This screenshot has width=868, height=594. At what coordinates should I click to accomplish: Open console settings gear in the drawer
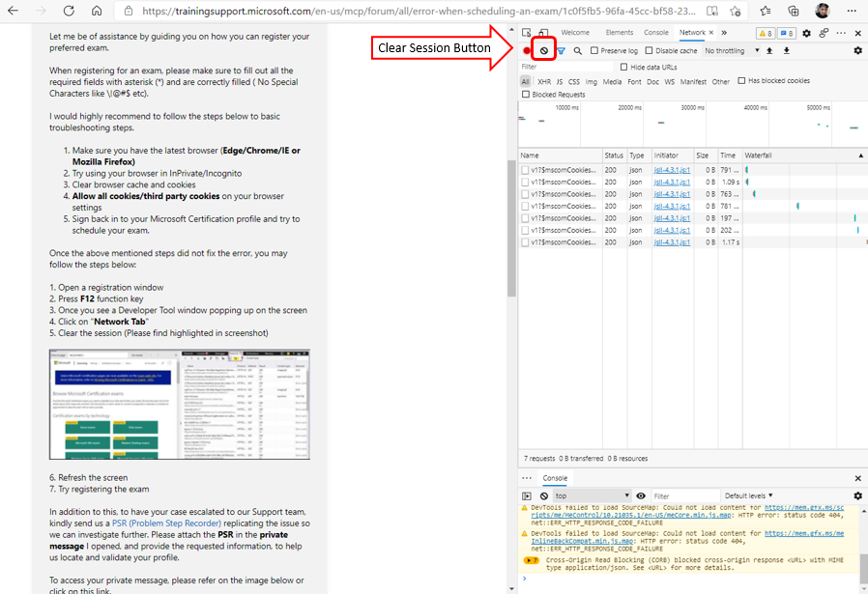858,495
